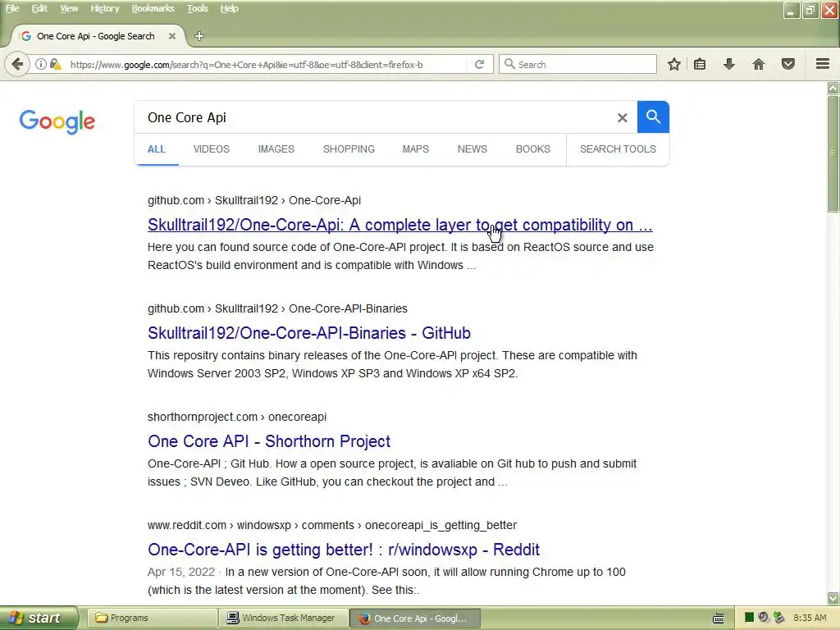Open the File menu
The height and width of the screenshot is (630, 840).
click(12, 8)
